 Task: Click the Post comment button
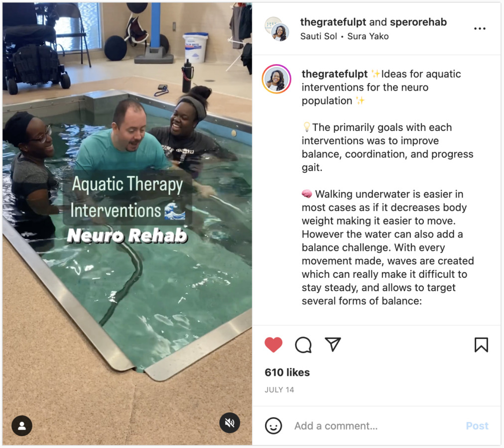[477, 426]
